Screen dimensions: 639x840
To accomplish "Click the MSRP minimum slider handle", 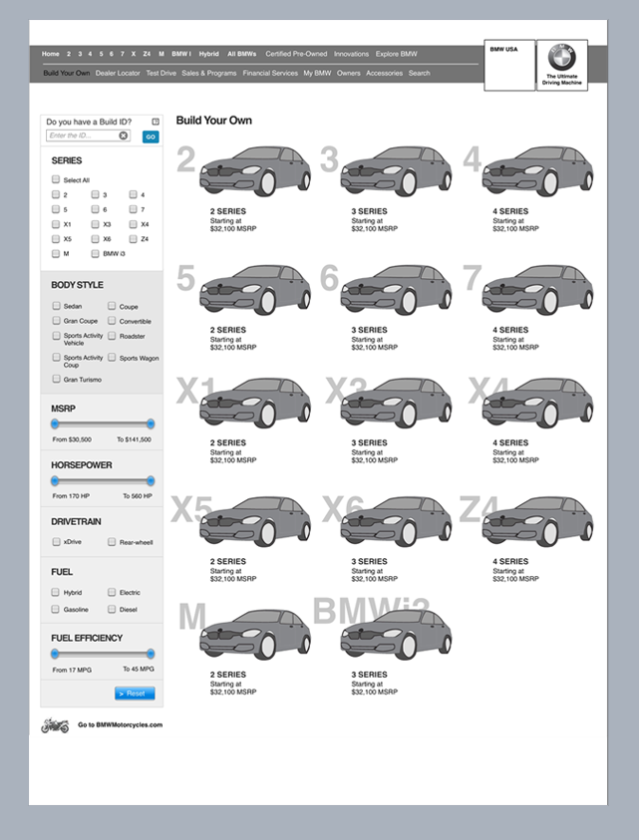I will pos(55,423).
